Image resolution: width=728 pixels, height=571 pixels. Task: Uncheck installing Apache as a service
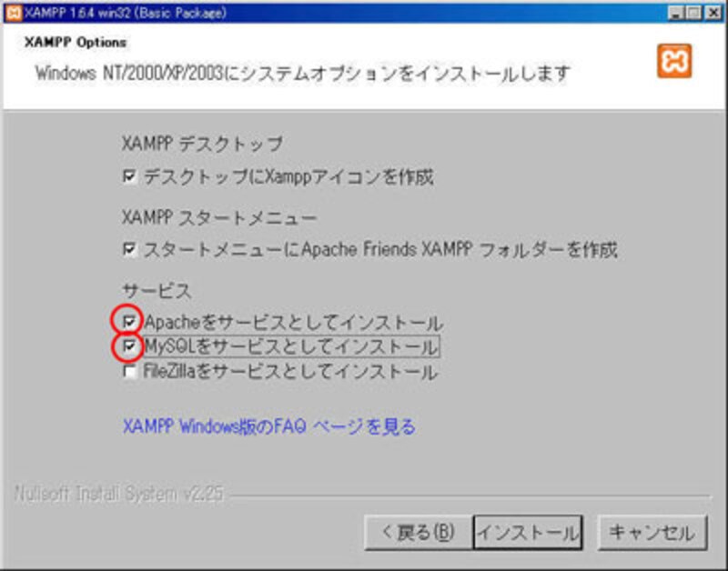(x=129, y=321)
